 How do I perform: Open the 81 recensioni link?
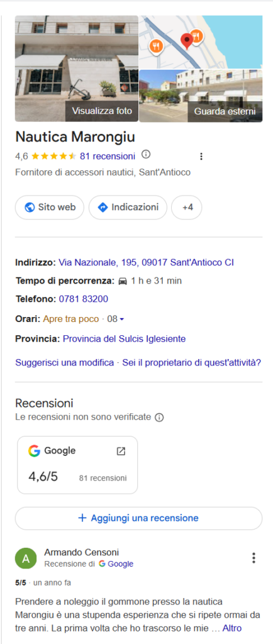click(x=108, y=156)
